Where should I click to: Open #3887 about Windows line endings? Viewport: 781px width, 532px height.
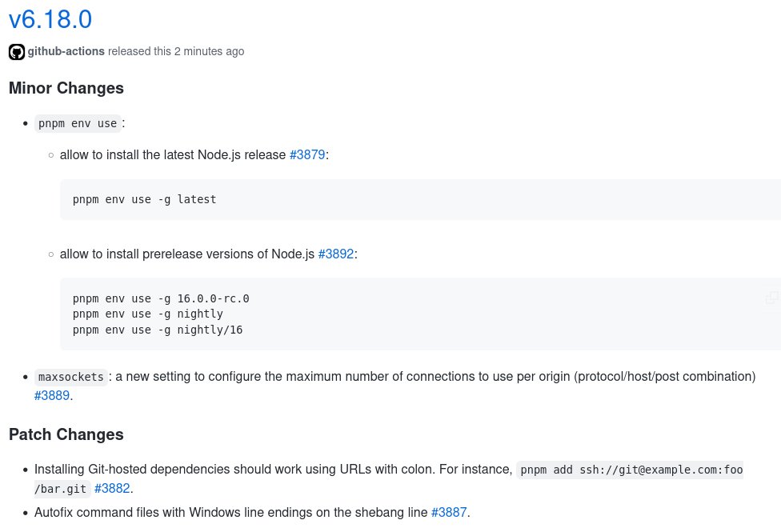click(x=449, y=512)
